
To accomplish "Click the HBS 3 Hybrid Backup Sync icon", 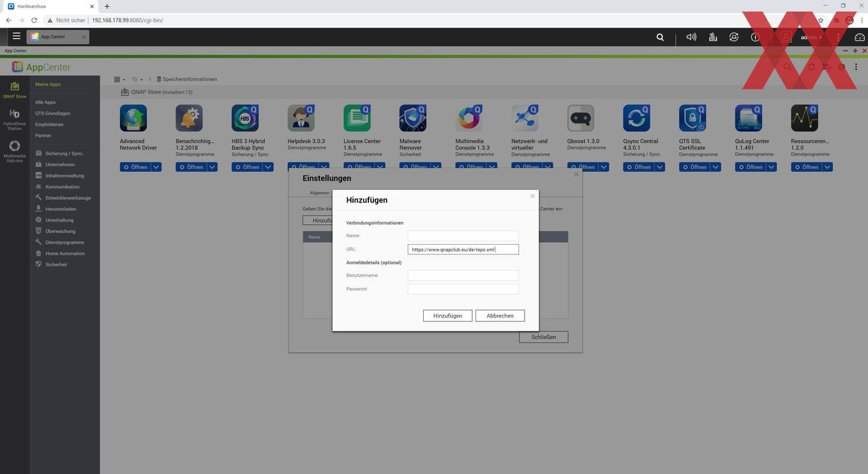I will coord(245,118).
